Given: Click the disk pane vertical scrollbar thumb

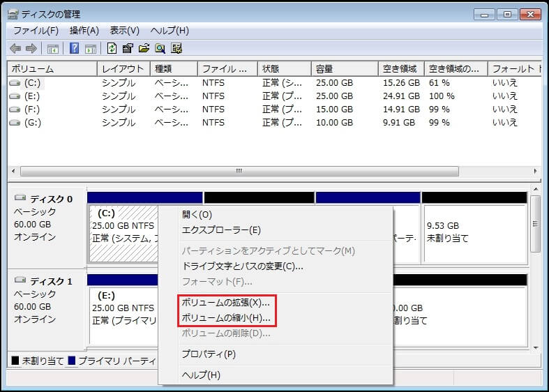Looking at the screenshot, I should 536,224.
